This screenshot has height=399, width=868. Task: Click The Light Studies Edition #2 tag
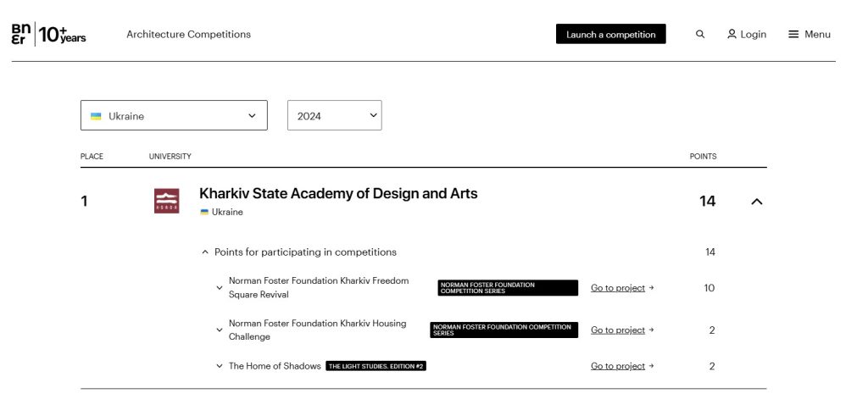click(x=376, y=367)
